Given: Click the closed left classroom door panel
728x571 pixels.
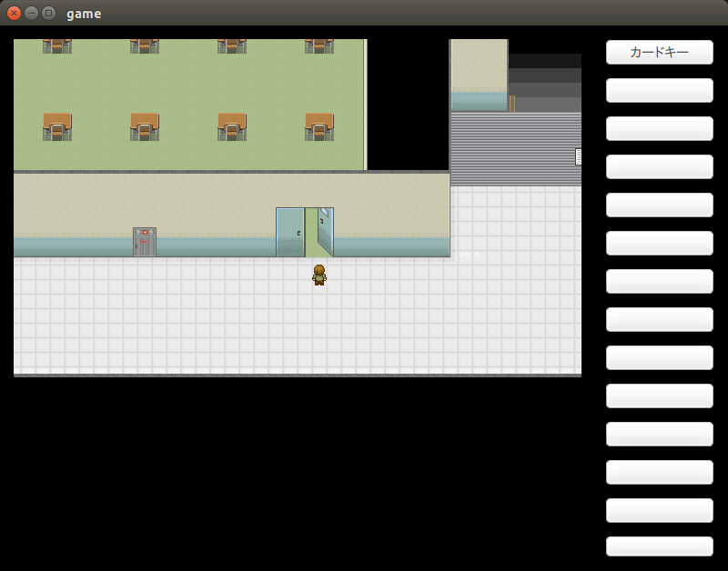Looking at the screenshot, I should [290, 232].
